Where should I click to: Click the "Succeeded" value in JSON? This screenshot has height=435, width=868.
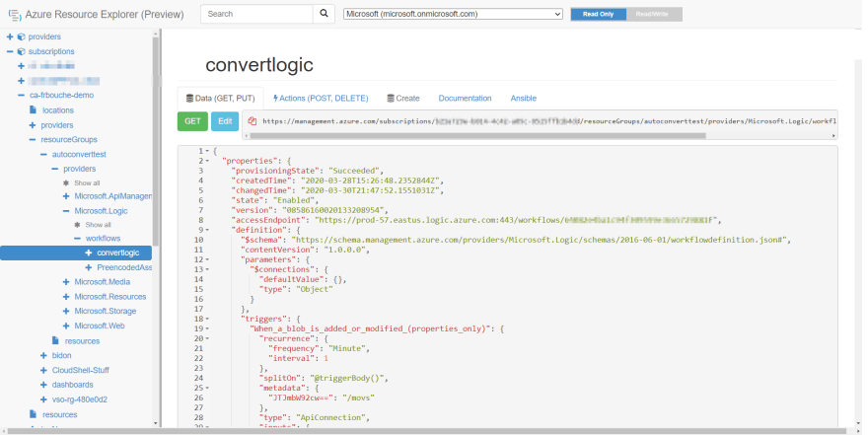pyautogui.click(x=354, y=171)
